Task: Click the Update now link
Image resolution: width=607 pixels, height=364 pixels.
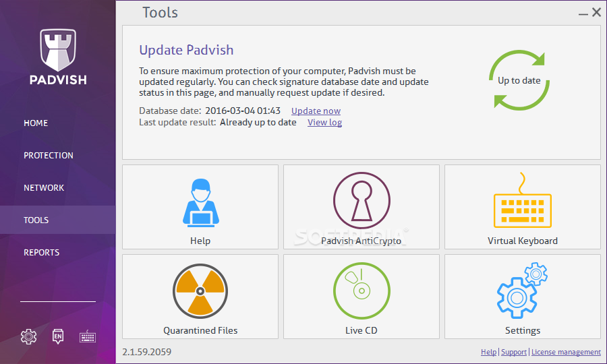Action: [316, 111]
